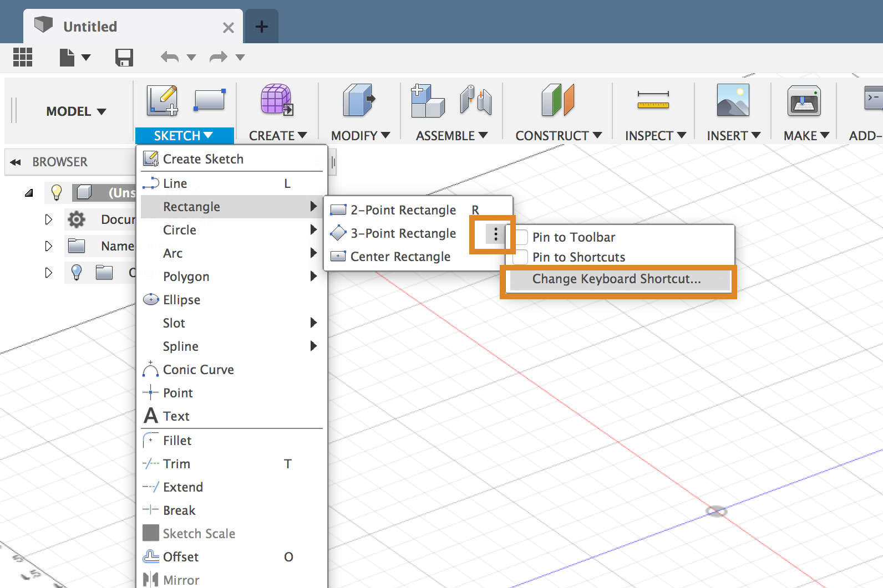Image resolution: width=883 pixels, height=588 pixels.
Task: Click the Save disk icon
Action: click(124, 57)
